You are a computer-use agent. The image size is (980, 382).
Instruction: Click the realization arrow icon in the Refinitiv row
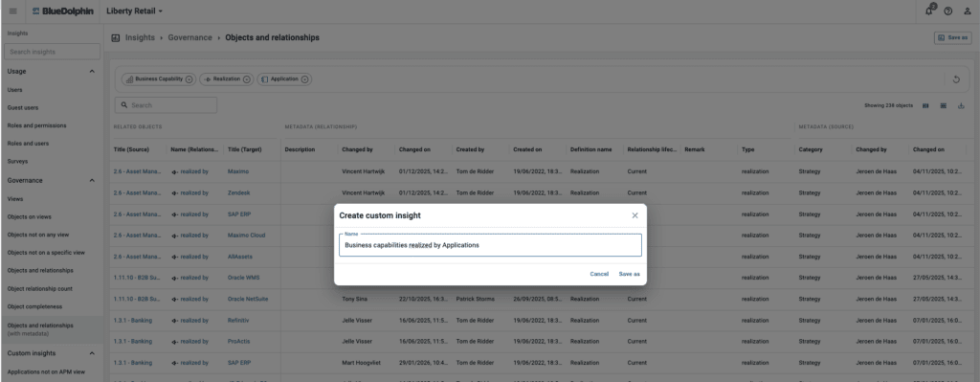point(175,321)
